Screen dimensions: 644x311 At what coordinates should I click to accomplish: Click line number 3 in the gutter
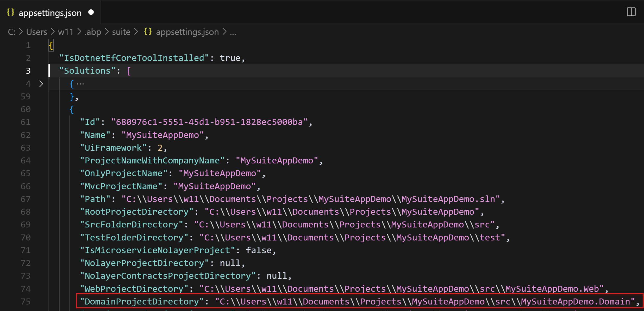pos(28,71)
